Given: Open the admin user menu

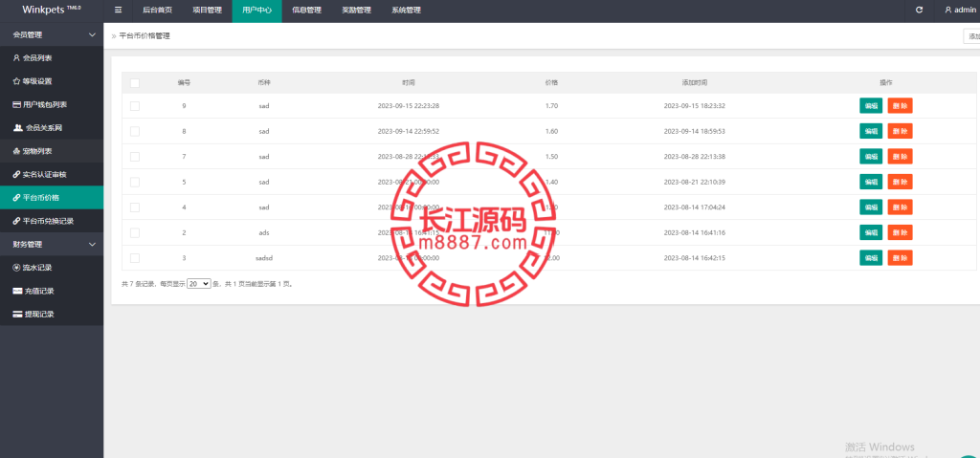Looking at the screenshot, I should (x=960, y=10).
